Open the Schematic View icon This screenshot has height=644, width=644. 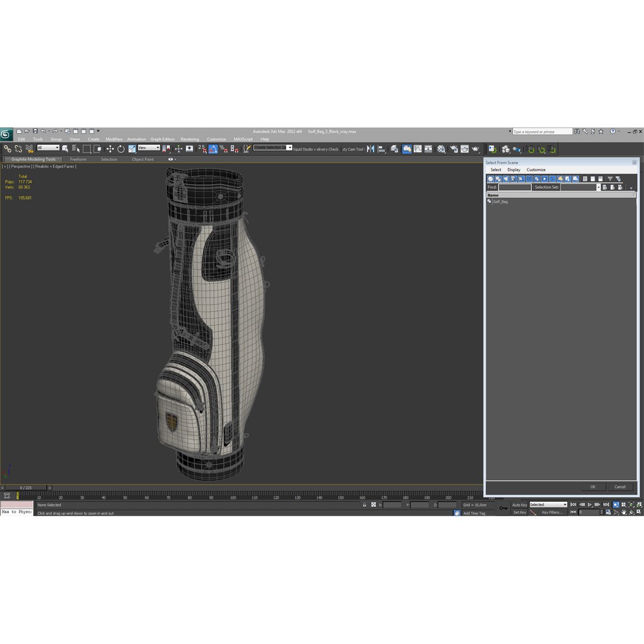[428, 149]
